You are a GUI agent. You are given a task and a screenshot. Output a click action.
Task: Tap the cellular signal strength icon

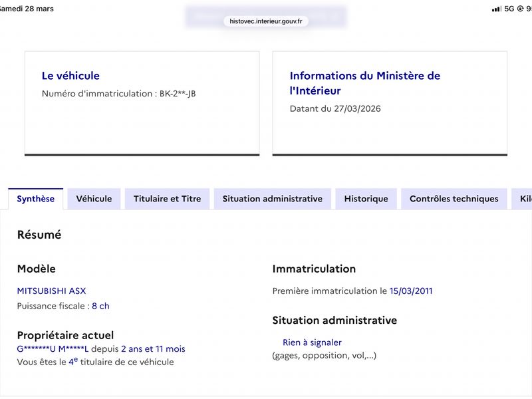497,9
